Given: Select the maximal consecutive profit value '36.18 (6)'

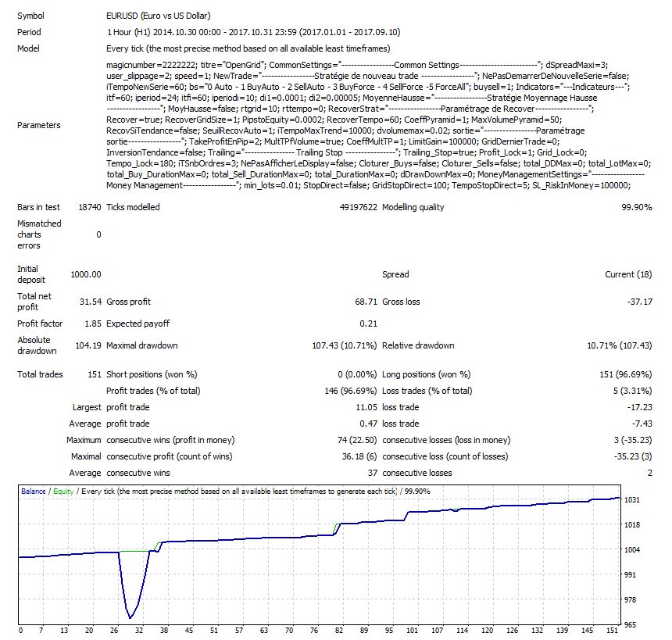Looking at the screenshot, I should click(359, 456).
